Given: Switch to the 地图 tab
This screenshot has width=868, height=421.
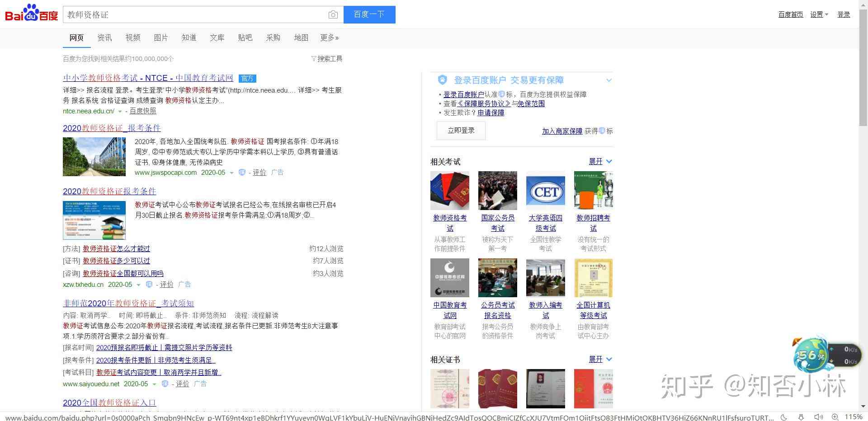Looking at the screenshot, I should tap(301, 37).
